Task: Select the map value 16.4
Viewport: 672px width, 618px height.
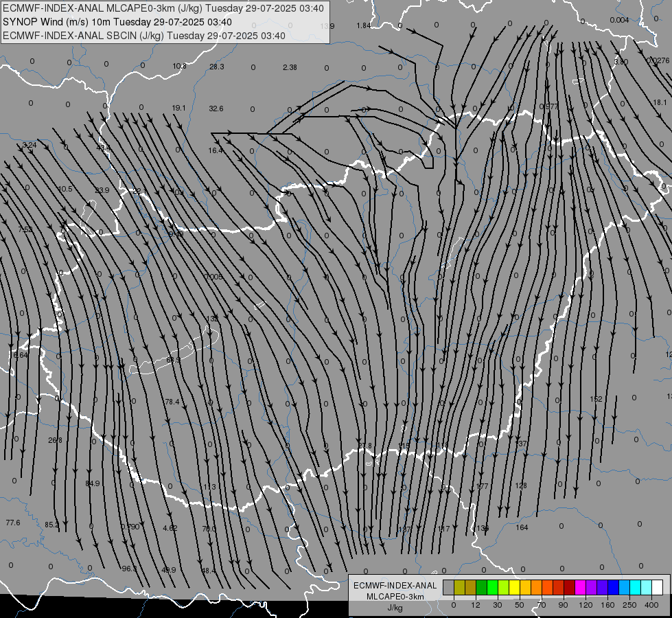Action: tap(215, 150)
